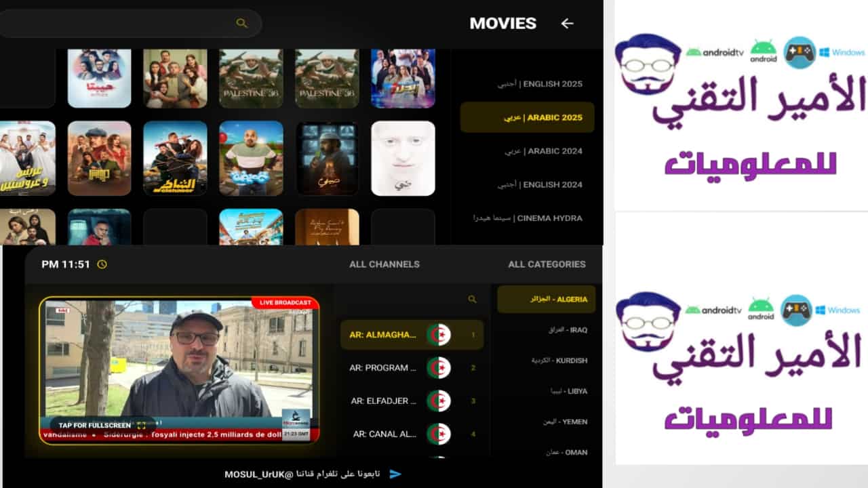Open the dark poster of bearded man and screens
Image resolution: width=868 pixels, height=488 pixels.
327,158
